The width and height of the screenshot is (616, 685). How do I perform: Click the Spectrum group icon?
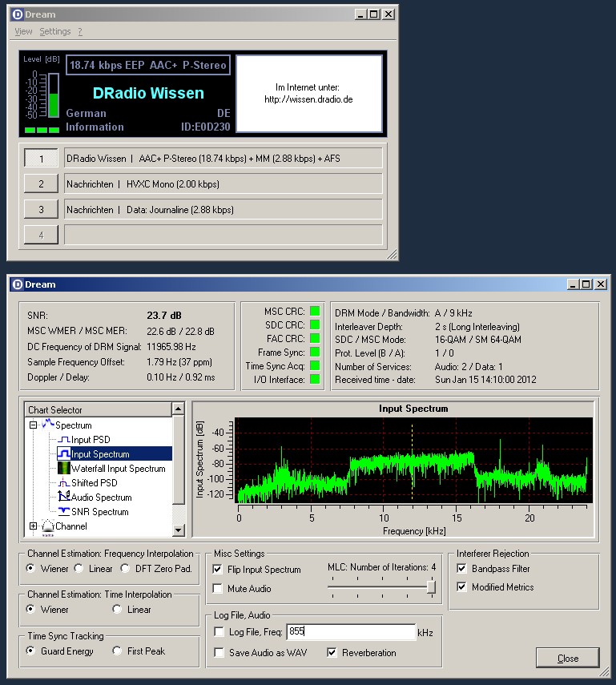click(x=47, y=425)
